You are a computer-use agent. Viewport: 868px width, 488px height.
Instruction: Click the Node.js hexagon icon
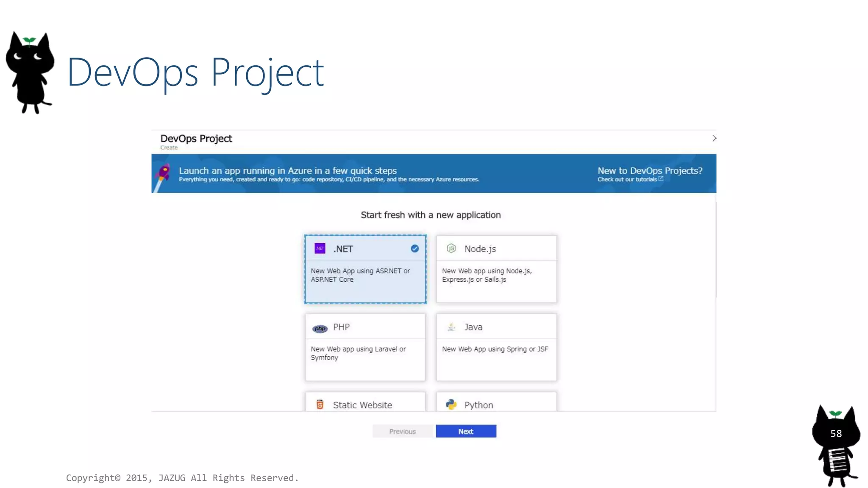pos(451,248)
